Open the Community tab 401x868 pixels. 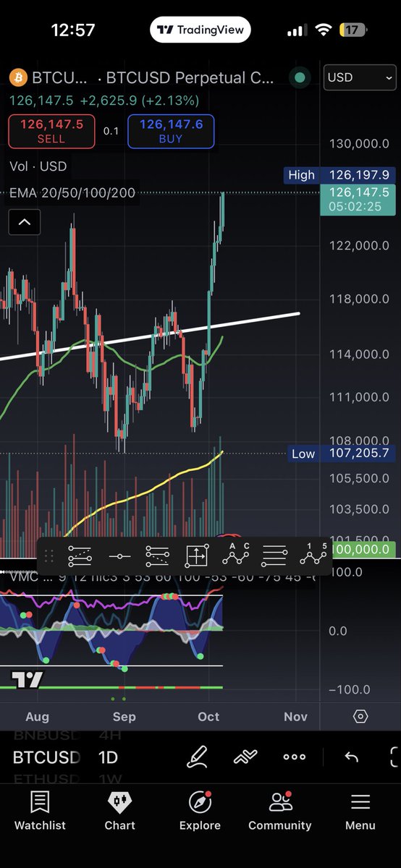point(280,812)
